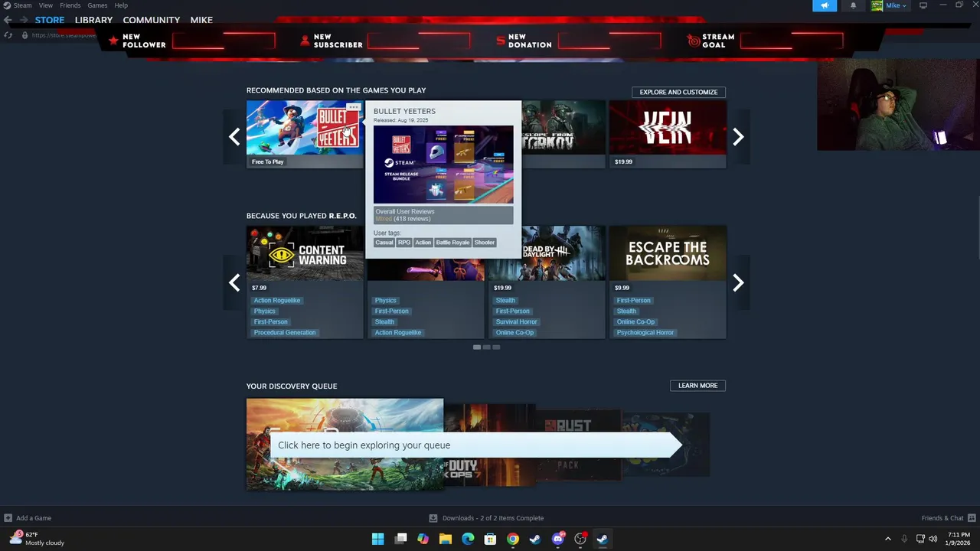Open Microsoft Store from the taskbar
The height and width of the screenshot is (551, 980).
(490, 539)
